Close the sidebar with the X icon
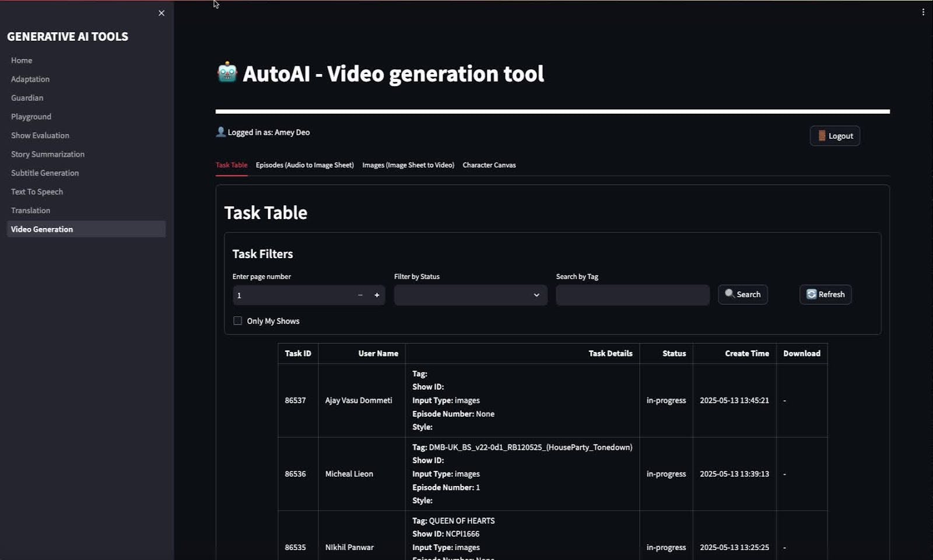The height and width of the screenshot is (560, 933). point(162,13)
